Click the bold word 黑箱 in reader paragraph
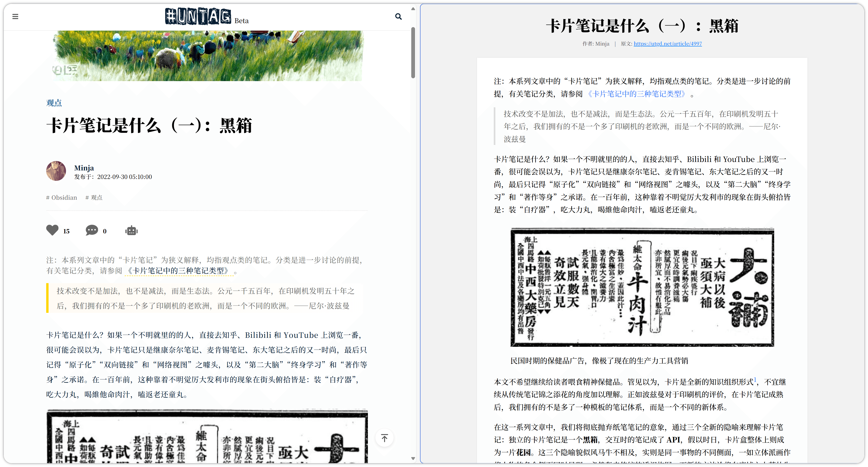Viewport: 868px width, 467px height. tap(590, 440)
